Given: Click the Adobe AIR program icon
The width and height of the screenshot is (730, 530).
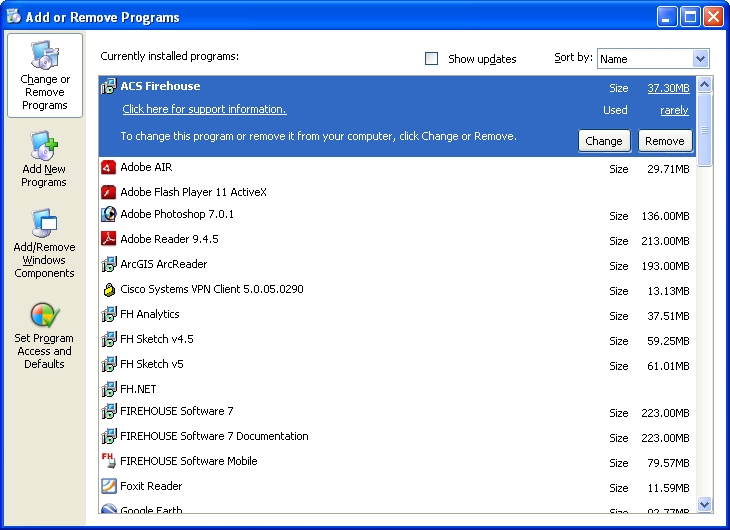Looking at the screenshot, I should pos(108,167).
